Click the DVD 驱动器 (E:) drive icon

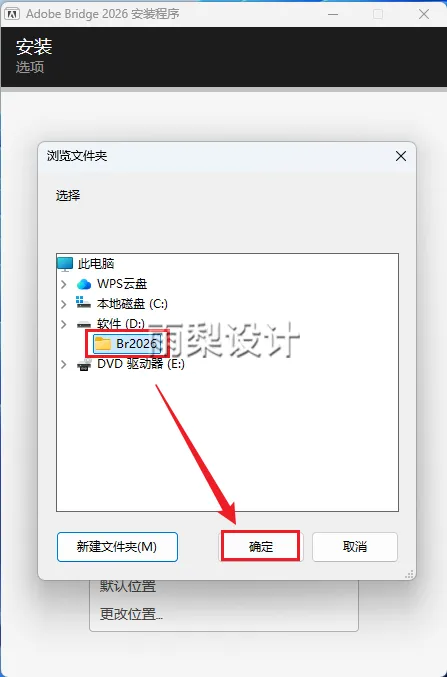pyautogui.click(x=84, y=364)
